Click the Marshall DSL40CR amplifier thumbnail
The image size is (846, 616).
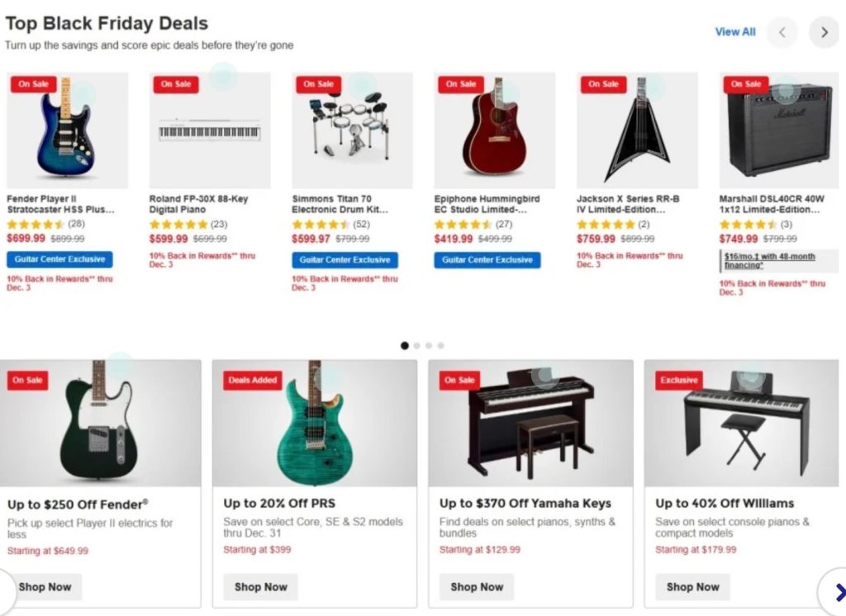pos(780,130)
